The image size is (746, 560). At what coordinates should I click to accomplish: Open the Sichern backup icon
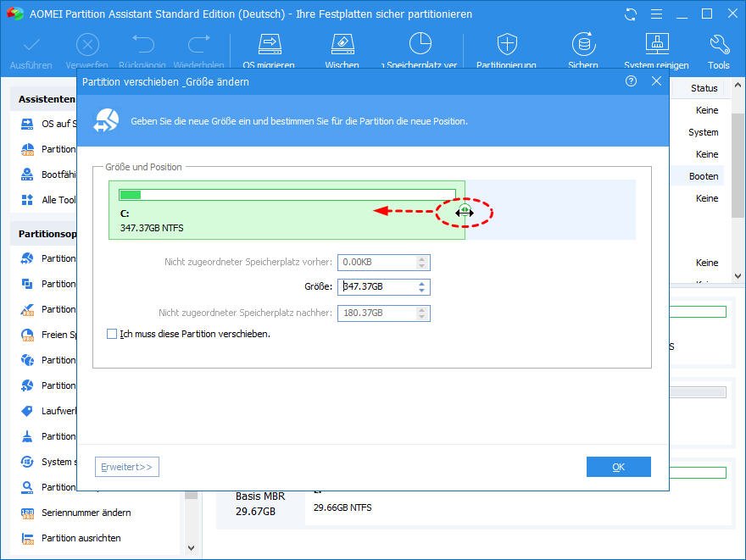coord(583,44)
